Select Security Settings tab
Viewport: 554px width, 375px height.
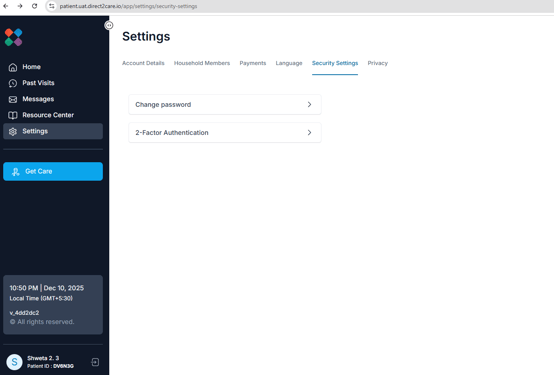tap(335, 63)
